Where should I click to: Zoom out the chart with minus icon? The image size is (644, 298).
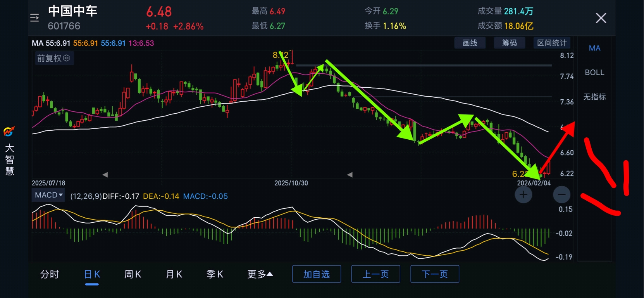561,194
